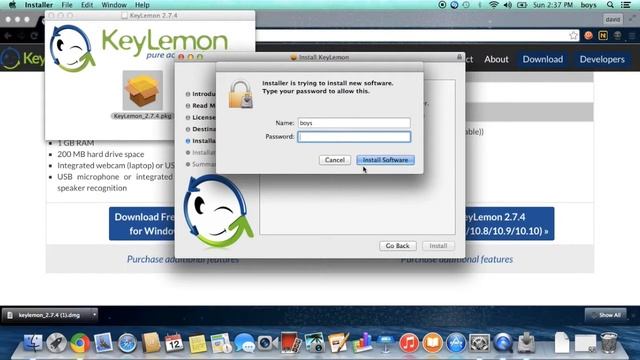The width and height of the screenshot is (640, 360).
Task: Focus the Password input field
Action: (354, 137)
